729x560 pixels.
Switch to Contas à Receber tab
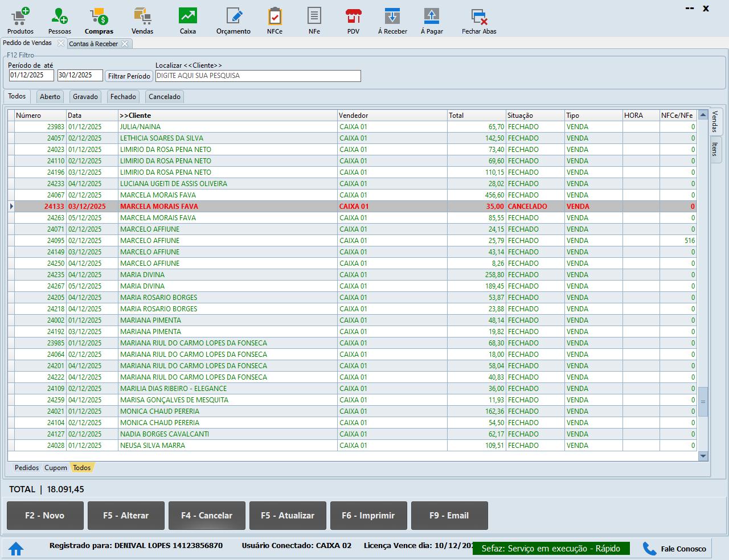pos(93,44)
